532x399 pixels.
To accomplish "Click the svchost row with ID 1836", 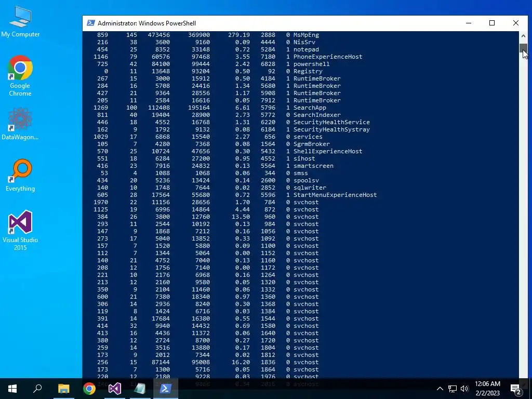I will click(206, 362).
